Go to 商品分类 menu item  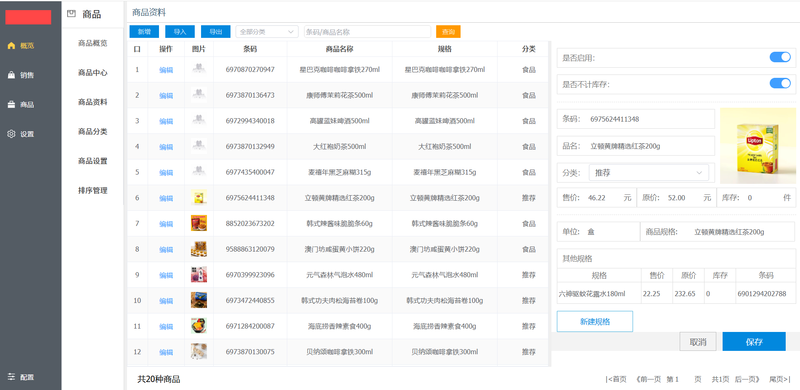click(93, 132)
